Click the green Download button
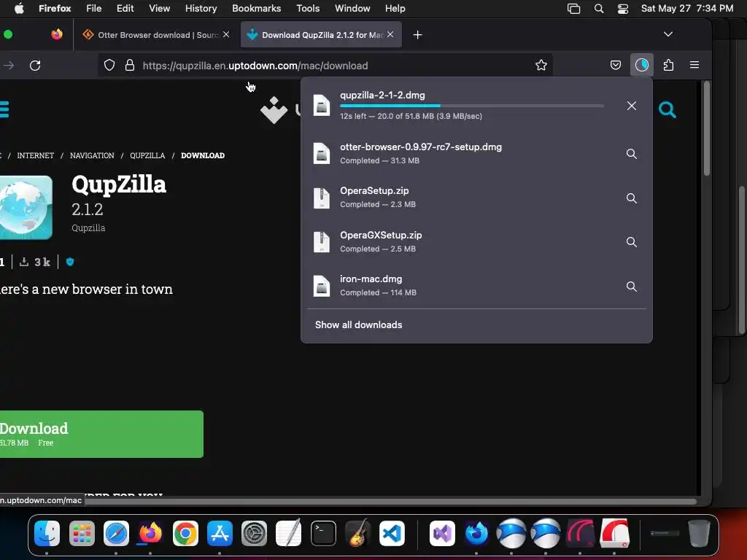Screen dimensions: 747x560 101,434
